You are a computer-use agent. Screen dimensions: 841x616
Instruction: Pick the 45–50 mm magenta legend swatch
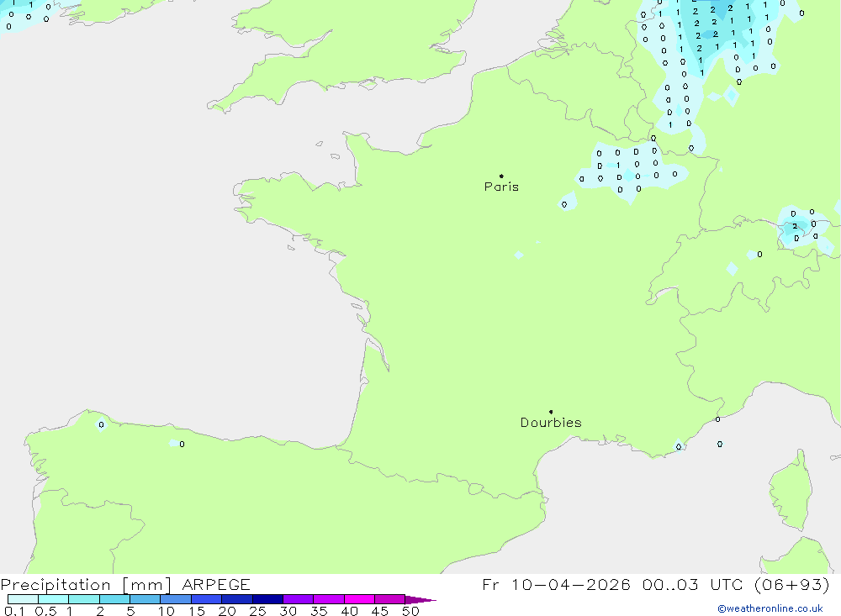pos(389,599)
